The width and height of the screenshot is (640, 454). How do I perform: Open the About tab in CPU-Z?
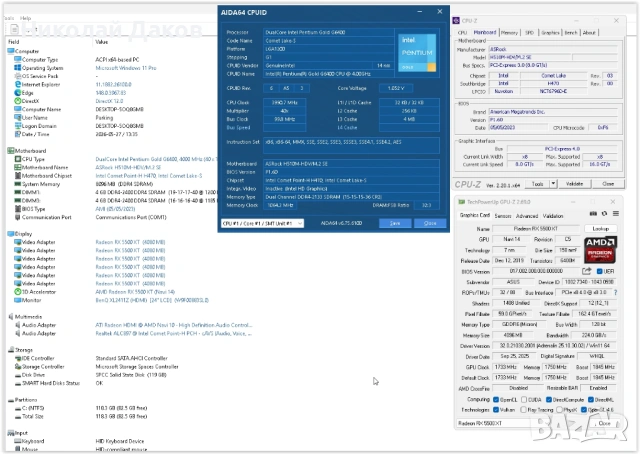coord(589,32)
